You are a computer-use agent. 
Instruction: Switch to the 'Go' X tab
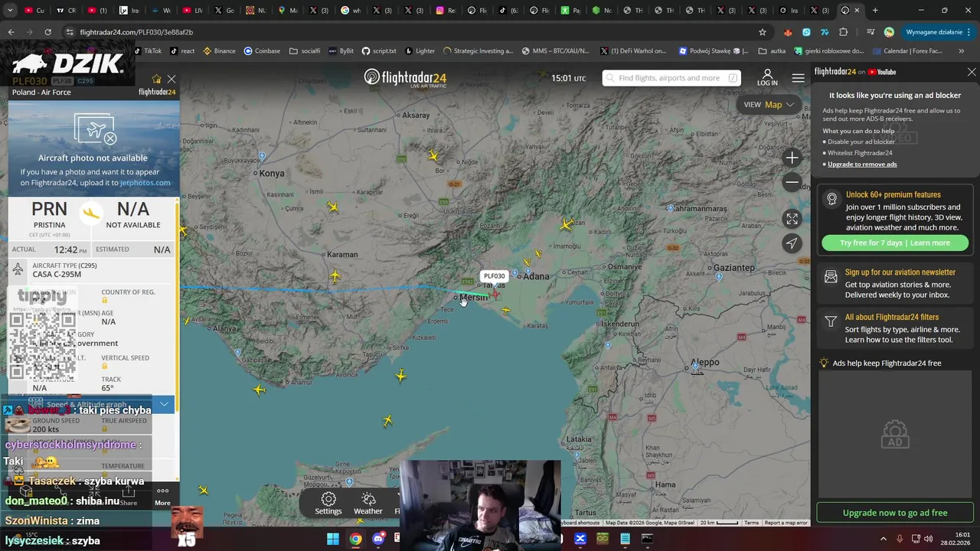[224, 11]
